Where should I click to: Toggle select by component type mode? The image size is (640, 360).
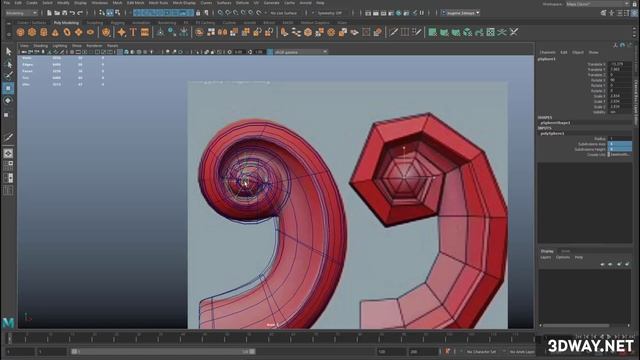click(x=118, y=13)
